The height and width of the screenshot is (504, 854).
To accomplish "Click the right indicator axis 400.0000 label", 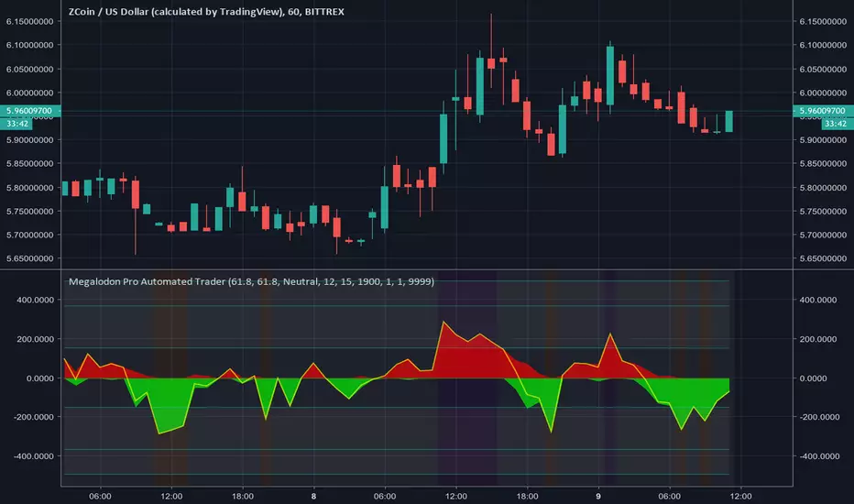I will tap(817, 300).
